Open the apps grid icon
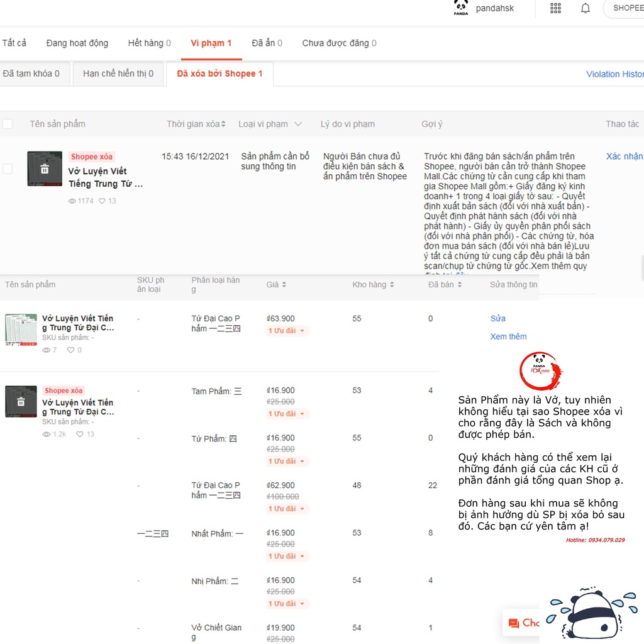This screenshot has width=644, height=644. (555, 8)
